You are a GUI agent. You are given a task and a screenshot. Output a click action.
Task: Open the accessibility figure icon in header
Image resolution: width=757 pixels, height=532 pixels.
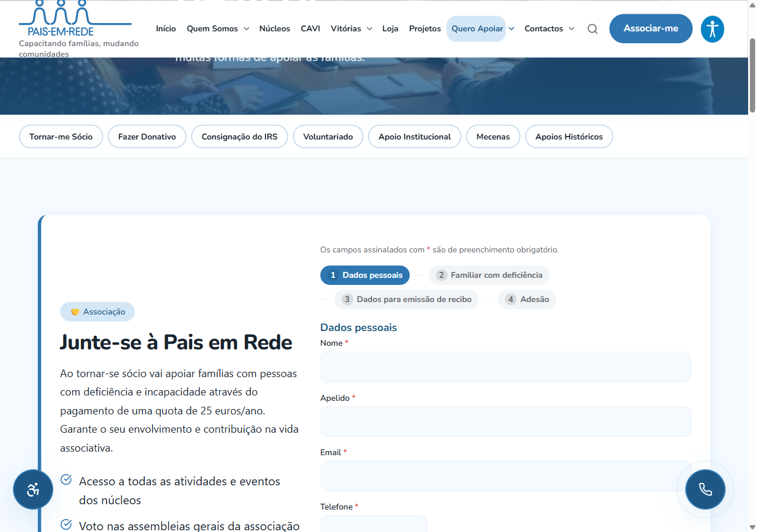click(713, 29)
